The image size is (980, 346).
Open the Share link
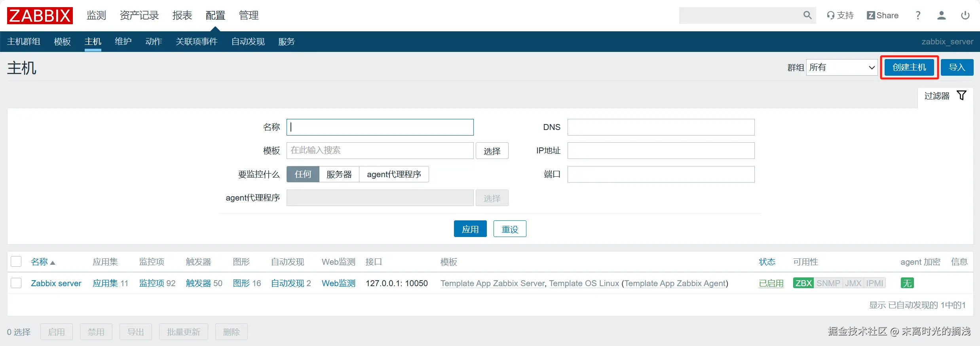[882, 15]
